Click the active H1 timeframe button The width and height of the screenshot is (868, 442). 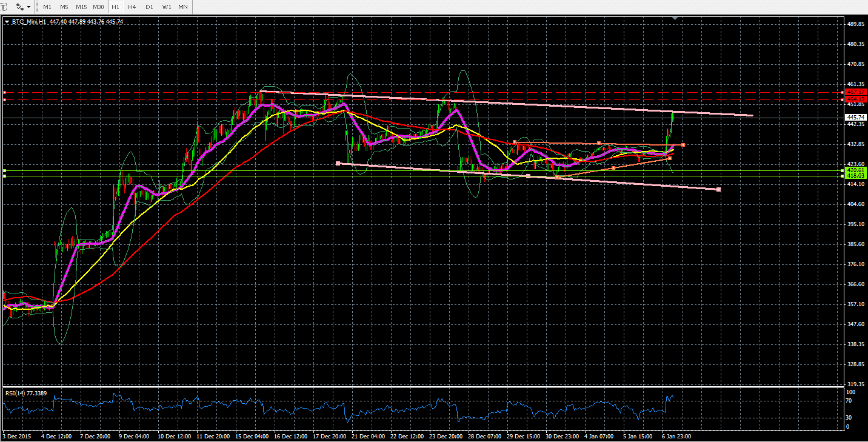[x=115, y=7]
